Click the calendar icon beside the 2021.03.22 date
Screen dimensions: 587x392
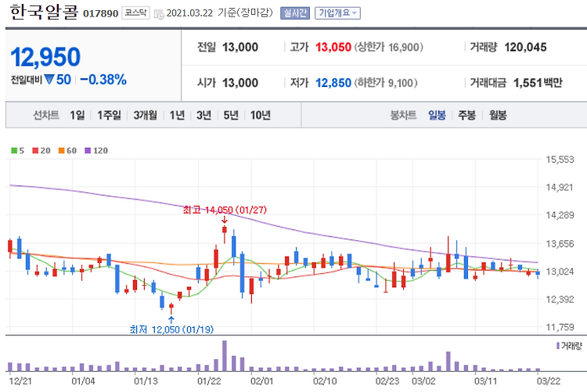[x=159, y=14]
